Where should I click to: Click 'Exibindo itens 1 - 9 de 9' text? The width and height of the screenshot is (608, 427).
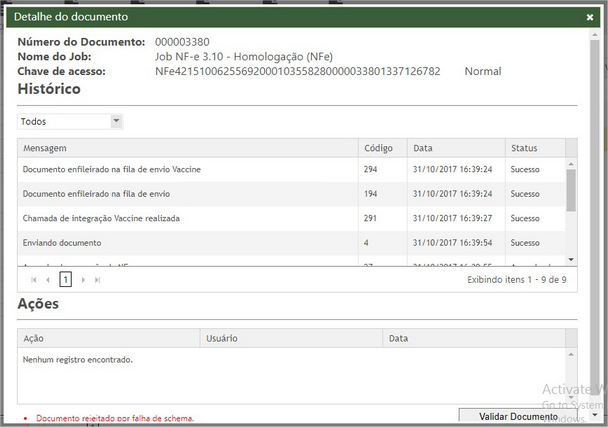pos(516,280)
